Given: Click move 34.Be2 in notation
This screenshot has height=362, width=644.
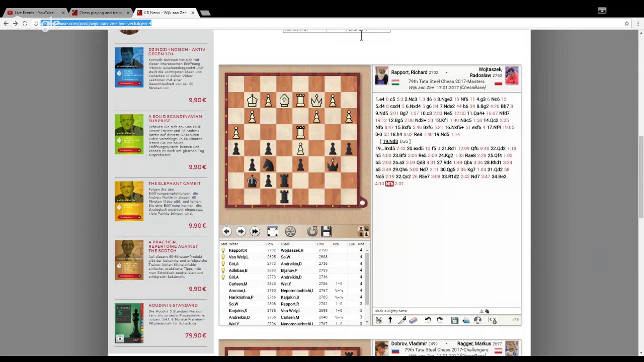Looking at the screenshot, I should pos(498,176).
